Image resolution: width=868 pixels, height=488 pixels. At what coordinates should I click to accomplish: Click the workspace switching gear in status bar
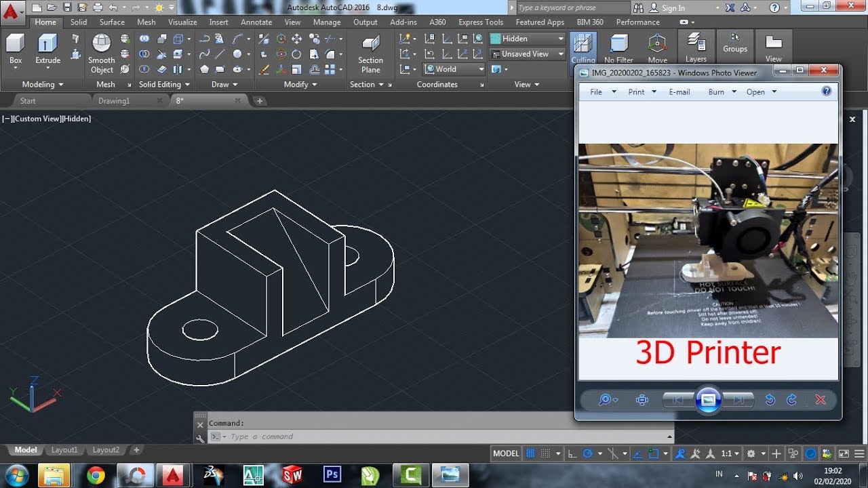tap(751, 453)
